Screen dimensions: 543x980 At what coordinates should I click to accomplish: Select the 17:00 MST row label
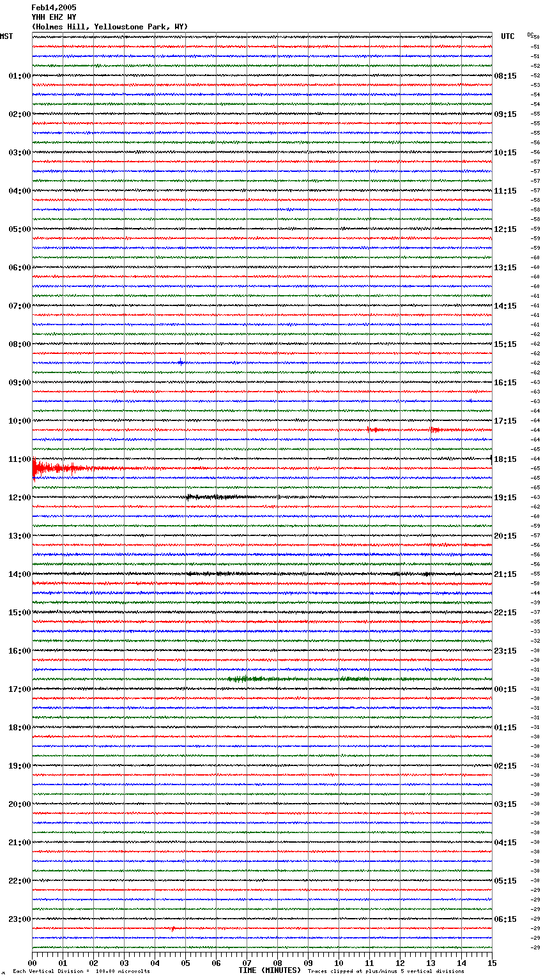pos(20,689)
